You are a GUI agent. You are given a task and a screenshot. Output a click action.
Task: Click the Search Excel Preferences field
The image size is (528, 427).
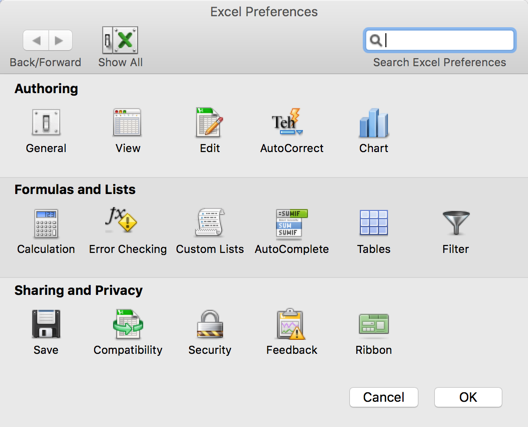coord(440,40)
